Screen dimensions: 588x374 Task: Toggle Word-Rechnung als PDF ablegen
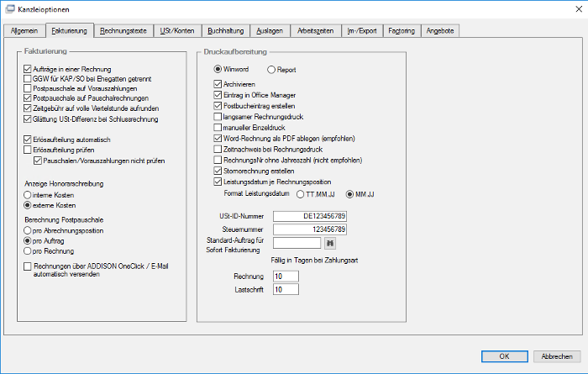pyautogui.click(x=218, y=139)
